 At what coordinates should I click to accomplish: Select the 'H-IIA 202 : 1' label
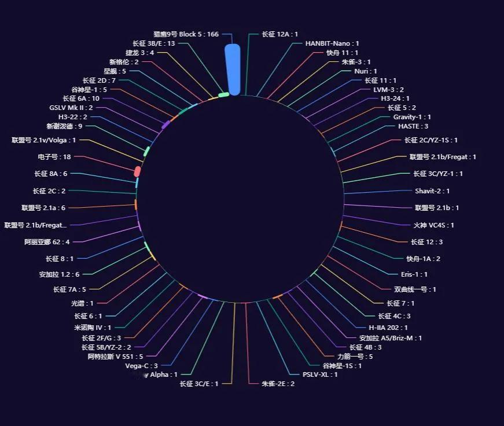coord(388,328)
